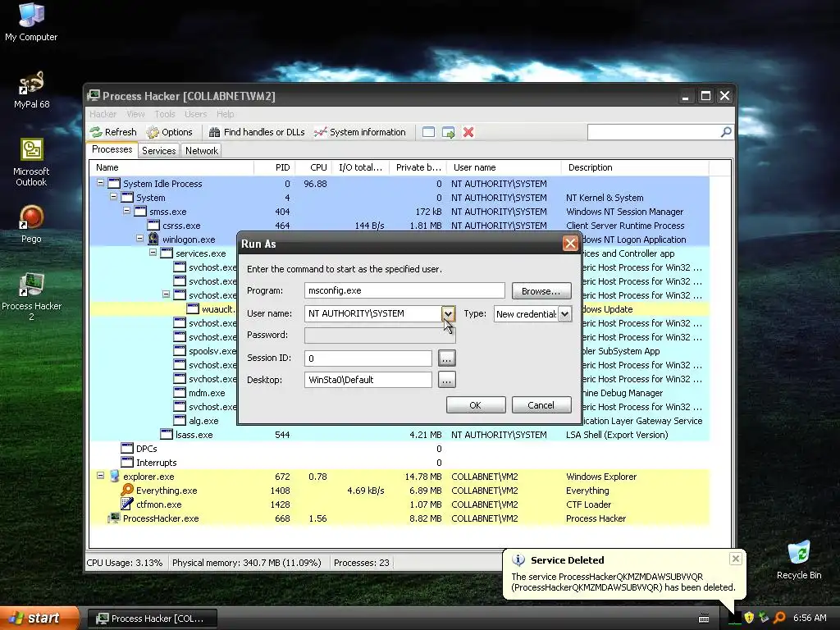
Task: Open the User name dropdown arrow
Action: [449, 313]
